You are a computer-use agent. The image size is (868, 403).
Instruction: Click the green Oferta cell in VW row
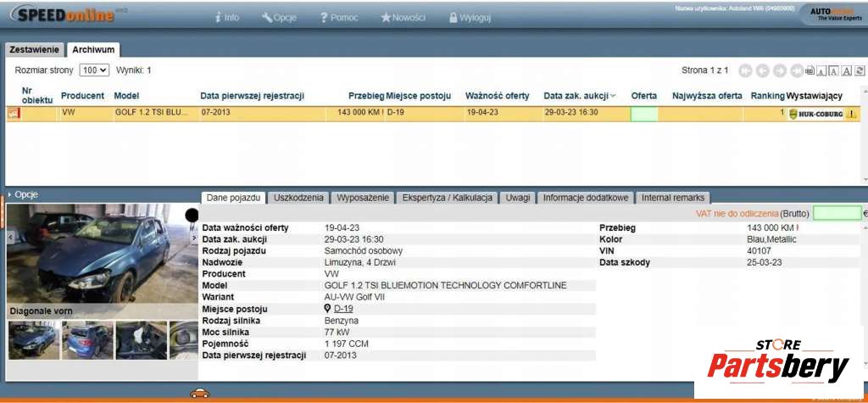[644, 114]
